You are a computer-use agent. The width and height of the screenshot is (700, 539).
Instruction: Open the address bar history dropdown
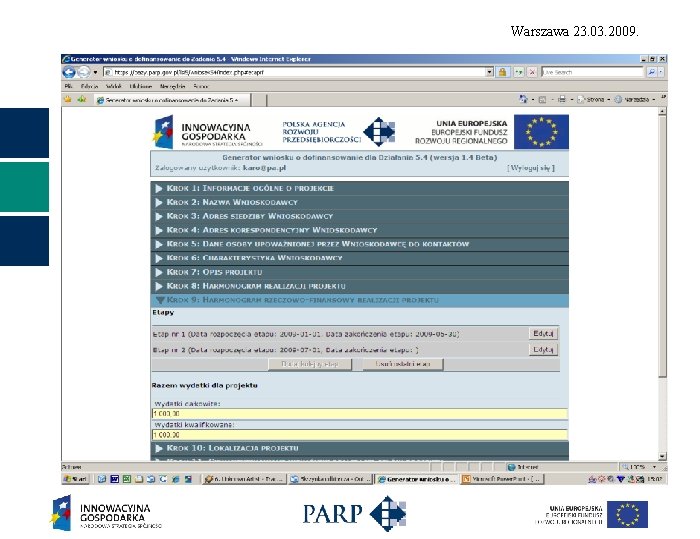point(490,72)
